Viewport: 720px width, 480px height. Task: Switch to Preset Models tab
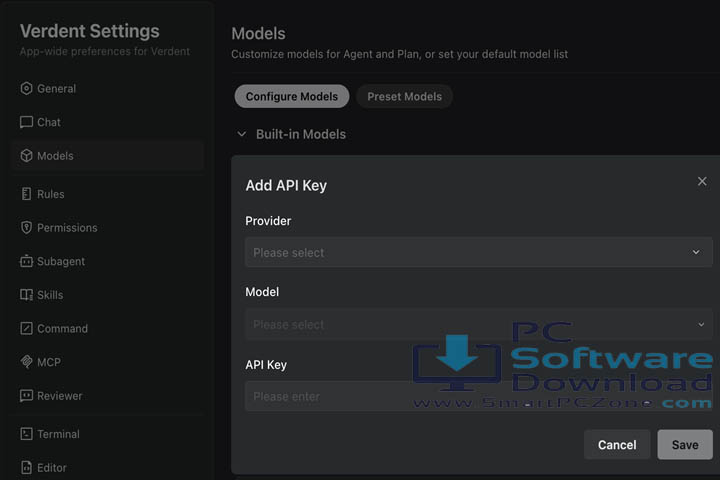tap(405, 96)
